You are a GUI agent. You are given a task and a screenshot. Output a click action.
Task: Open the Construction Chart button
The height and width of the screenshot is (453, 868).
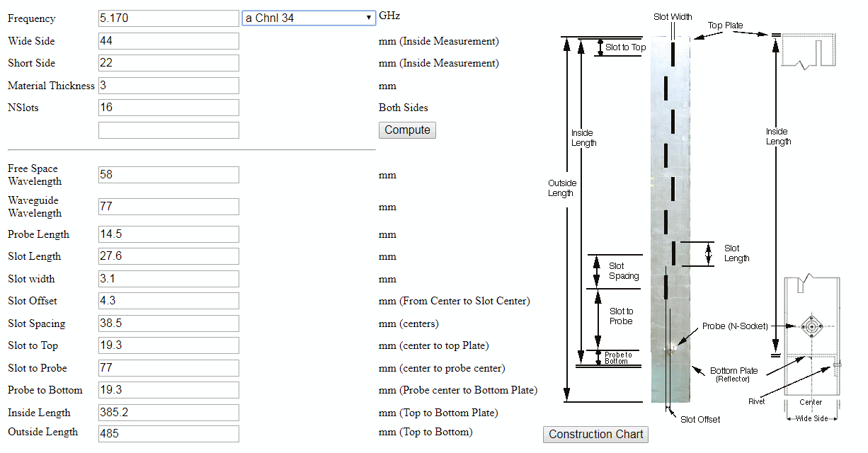[596, 435]
